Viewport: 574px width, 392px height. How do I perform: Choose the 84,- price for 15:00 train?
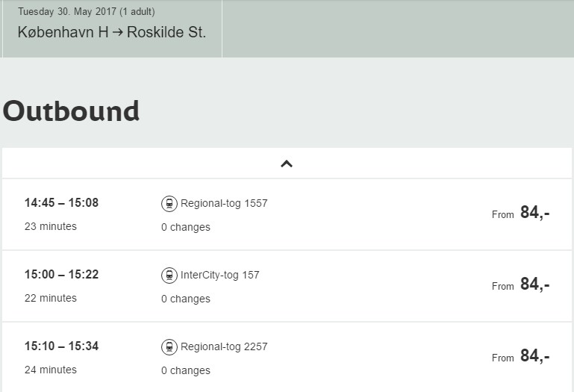534,284
